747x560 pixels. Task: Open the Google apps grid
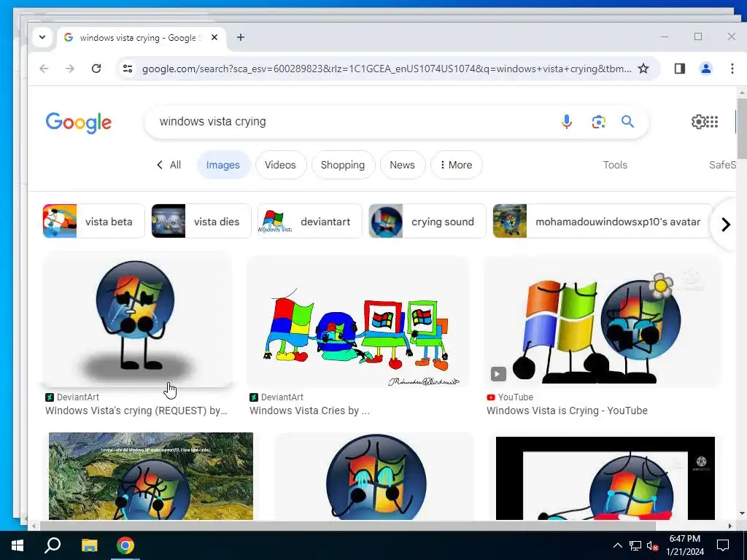tap(712, 122)
